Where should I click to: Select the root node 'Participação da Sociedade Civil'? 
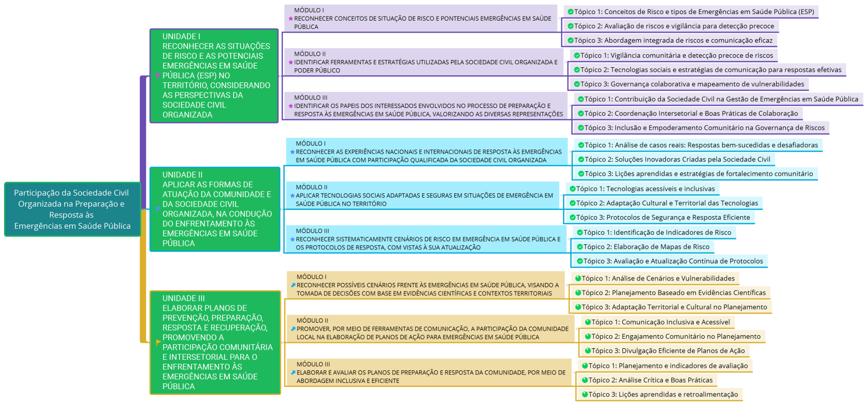pos(72,209)
